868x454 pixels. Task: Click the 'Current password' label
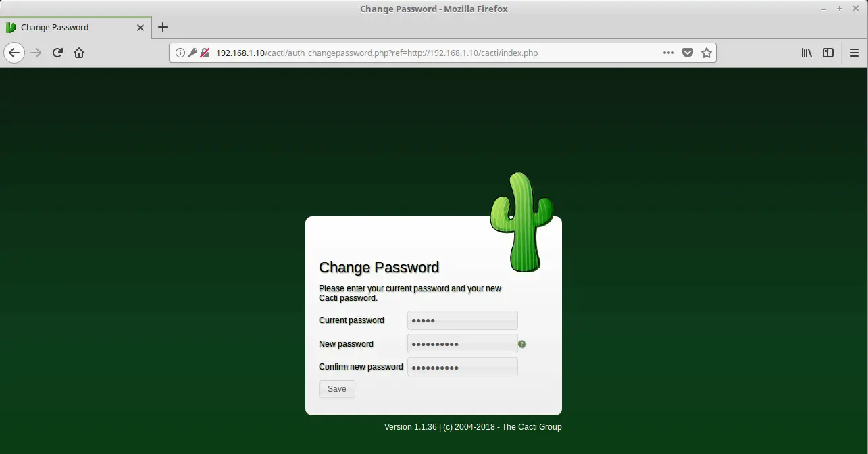pyautogui.click(x=351, y=320)
